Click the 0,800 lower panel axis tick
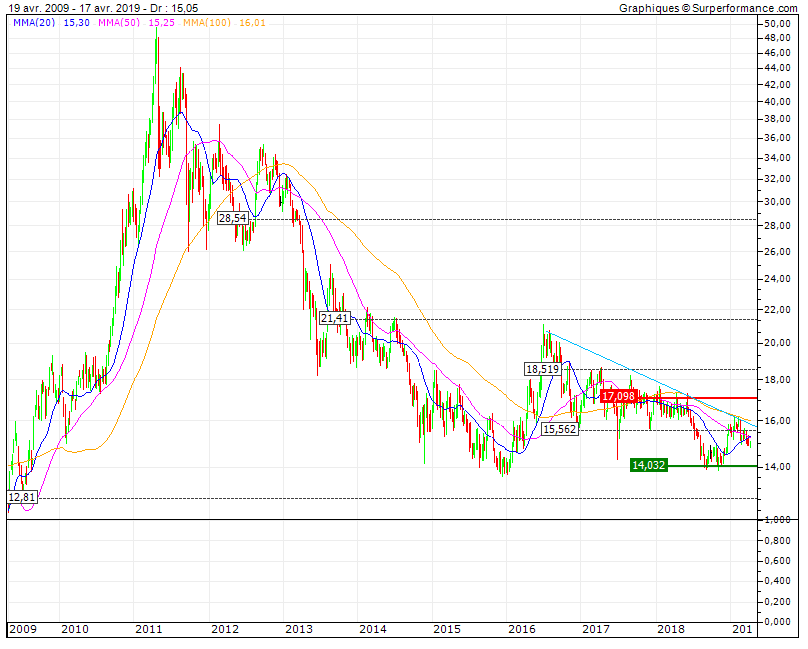 coord(777,540)
